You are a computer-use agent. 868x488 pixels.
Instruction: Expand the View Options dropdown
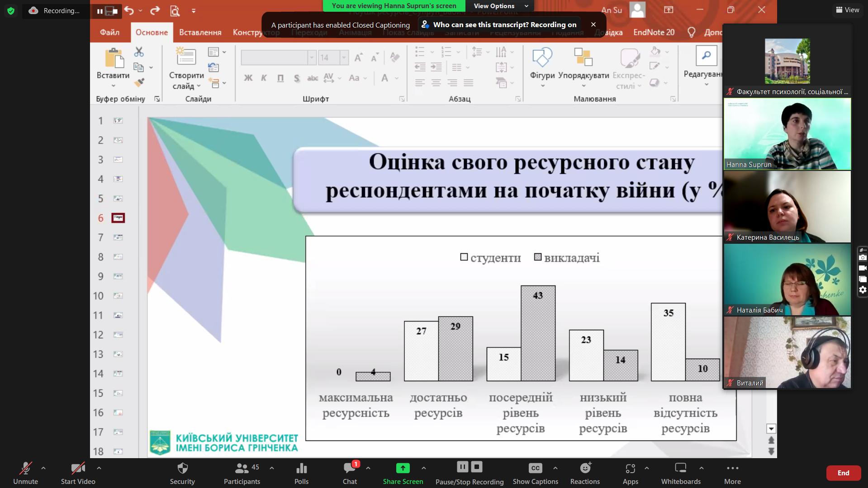500,6
